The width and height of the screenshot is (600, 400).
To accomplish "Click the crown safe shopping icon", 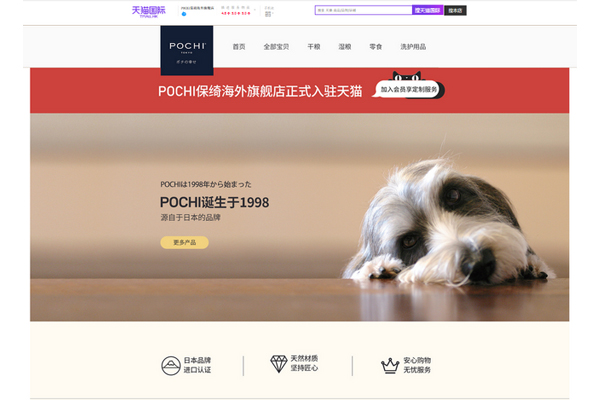I will tap(390, 366).
